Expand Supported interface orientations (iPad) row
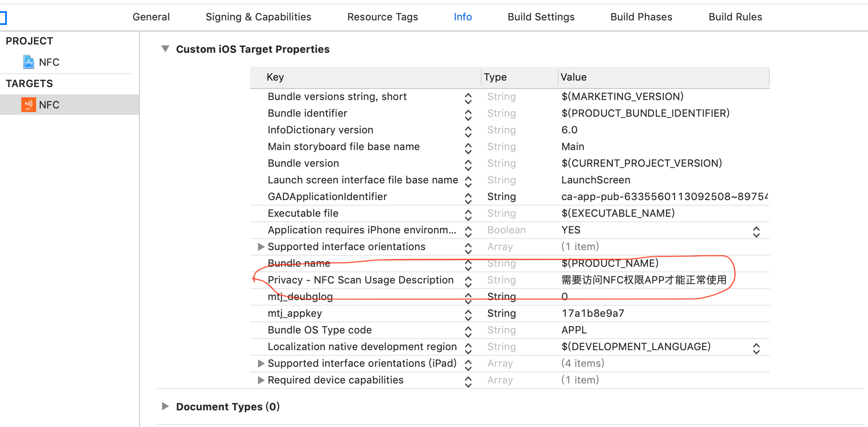Screen dimensions: 868x427 click(x=261, y=363)
